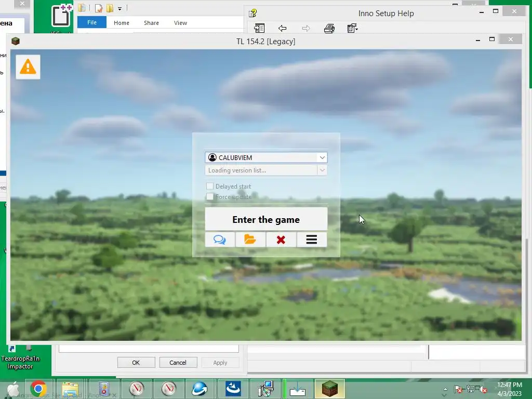Open the security shield taskbar app
Viewport: 532px width, 399px height.
(104, 389)
